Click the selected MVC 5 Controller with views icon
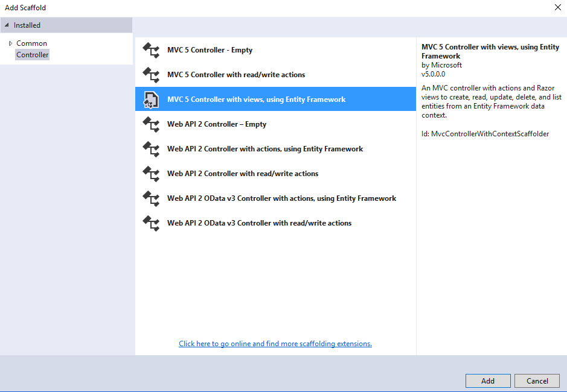The width and height of the screenshot is (567, 392). tap(151, 100)
